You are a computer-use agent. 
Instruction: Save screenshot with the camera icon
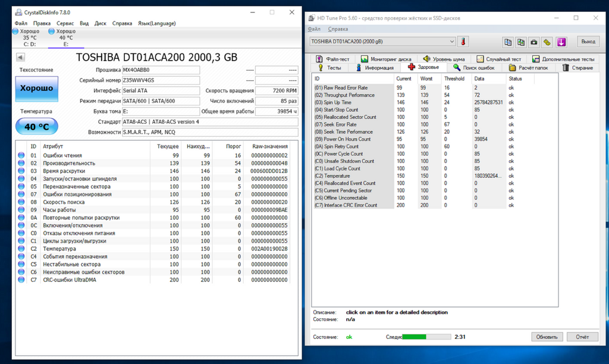point(534,42)
